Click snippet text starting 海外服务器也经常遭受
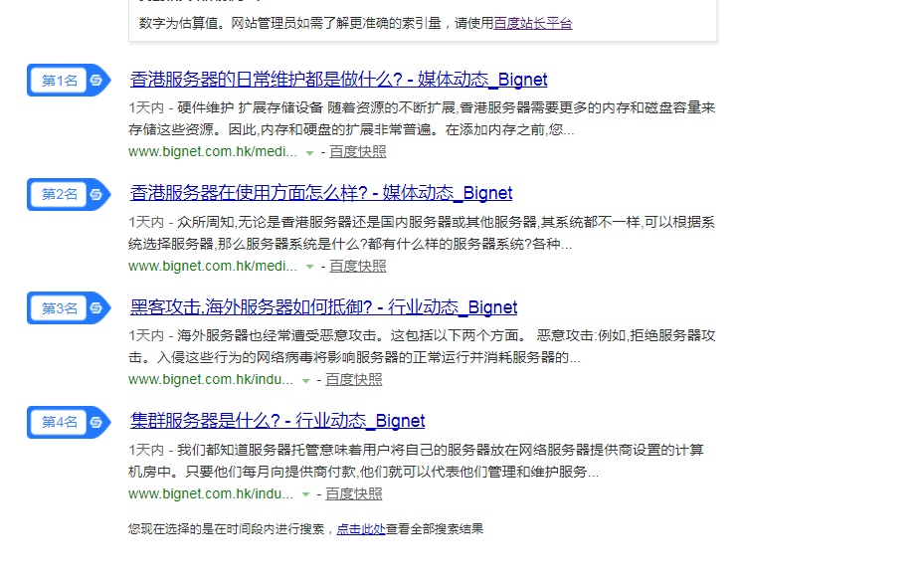This screenshot has width=924, height=584. [x=422, y=346]
